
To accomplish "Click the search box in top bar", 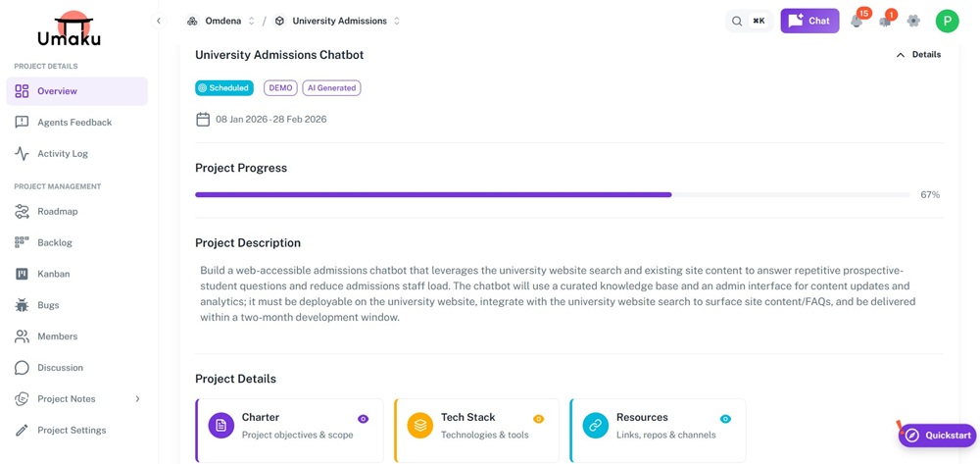I will tap(749, 21).
